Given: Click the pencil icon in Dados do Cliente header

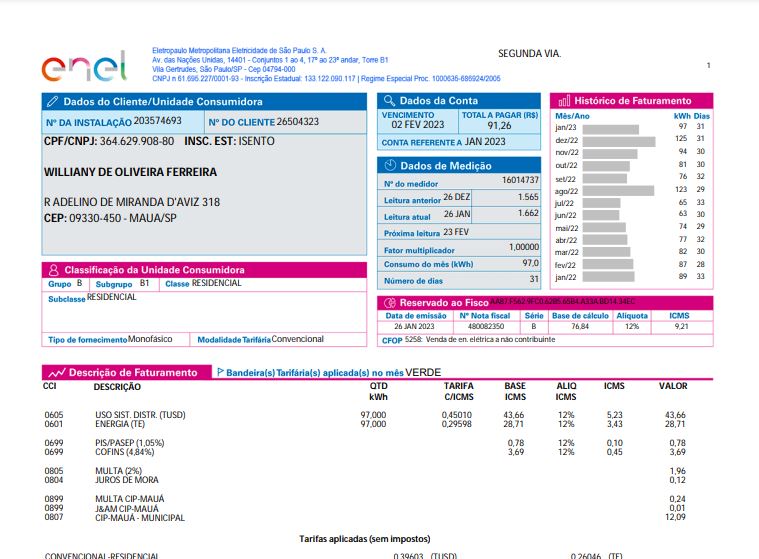Looking at the screenshot, I should click(x=52, y=102).
